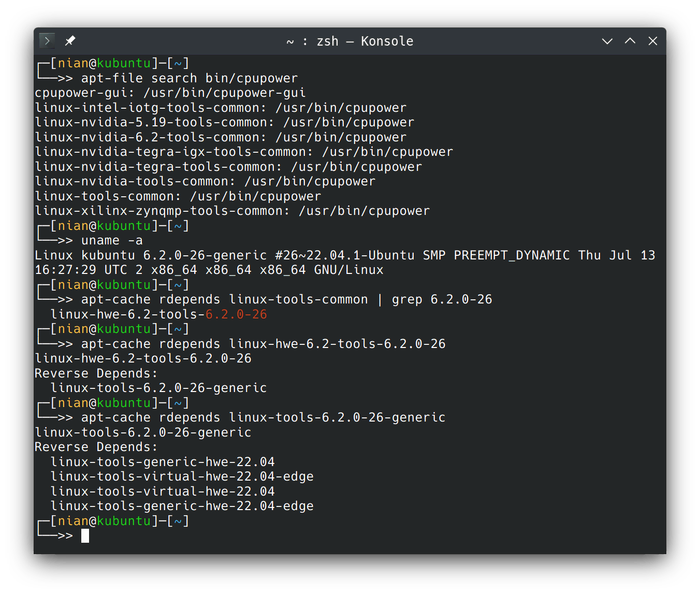Open the Konsole window menu icon
Image resolution: width=700 pixels, height=594 pixels.
coord(47,40)
